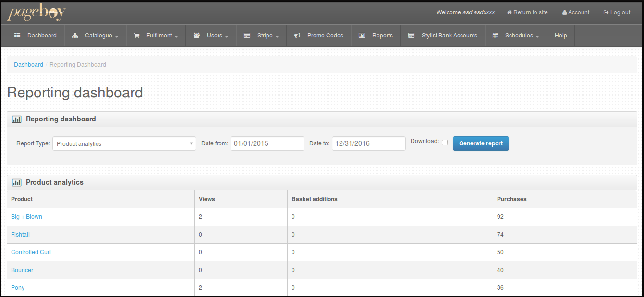Open the Report Type dropdown
This screenshot has width=644, height=297.
click(x=124, y=143)
